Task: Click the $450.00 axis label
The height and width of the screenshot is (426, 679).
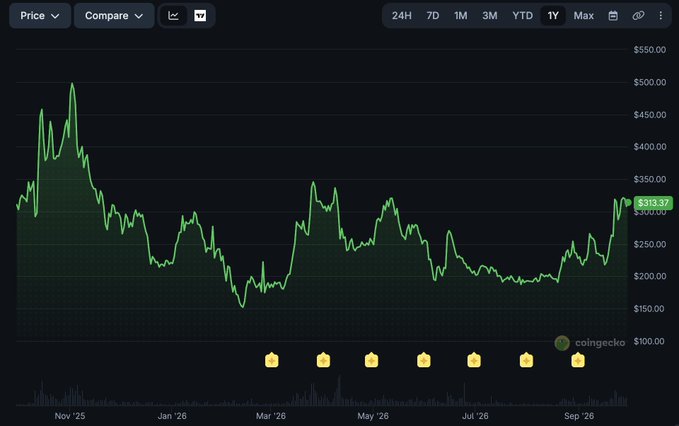Action: (x=650, y=115)
